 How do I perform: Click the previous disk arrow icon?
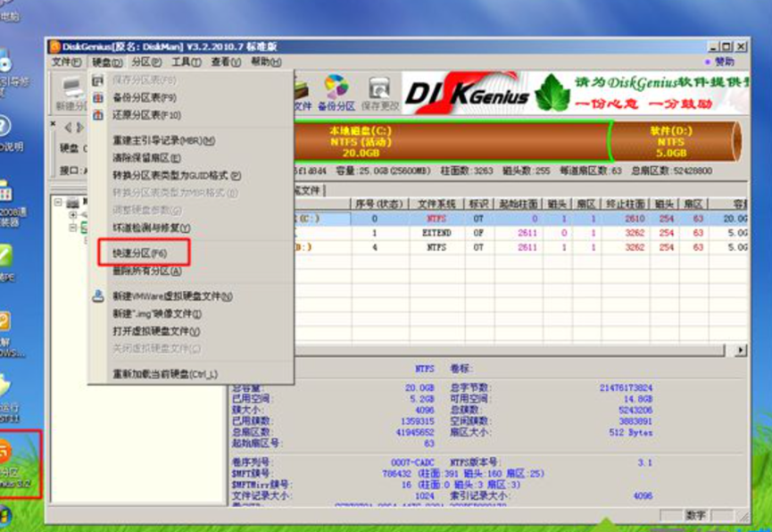pos(68,129)
